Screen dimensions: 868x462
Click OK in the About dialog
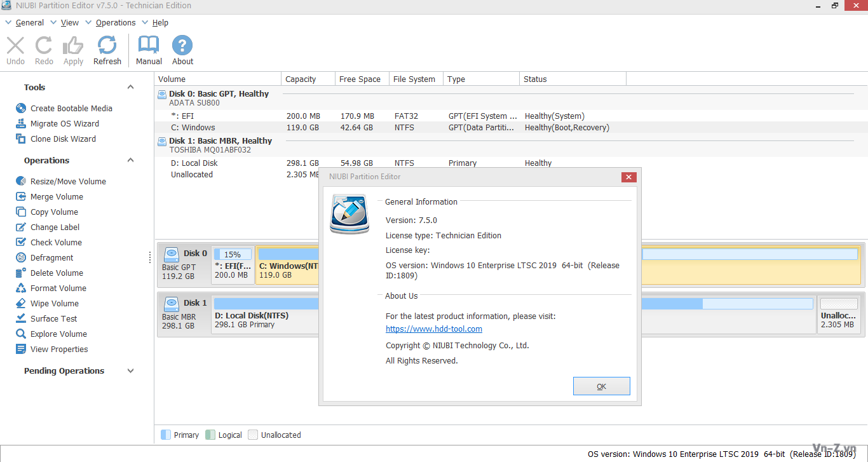[x=601, y=386]
